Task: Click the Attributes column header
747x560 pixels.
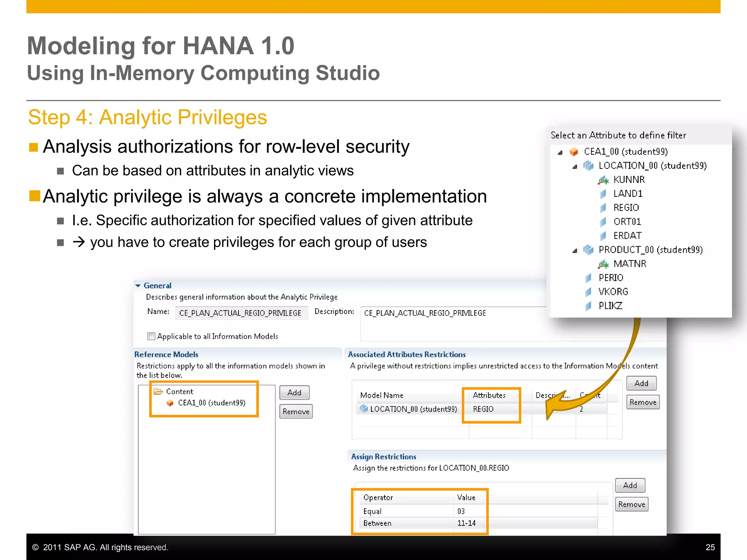Action: click(x=489, y=395)
